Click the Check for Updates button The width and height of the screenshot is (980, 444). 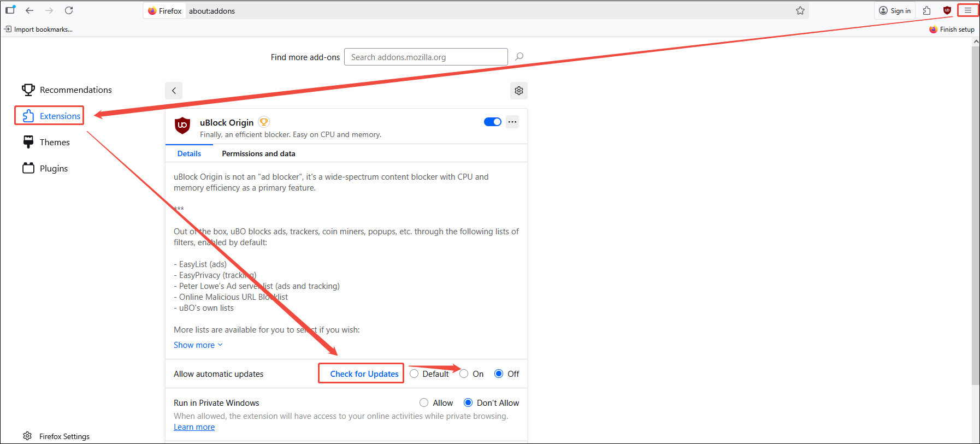coord(364,374)
